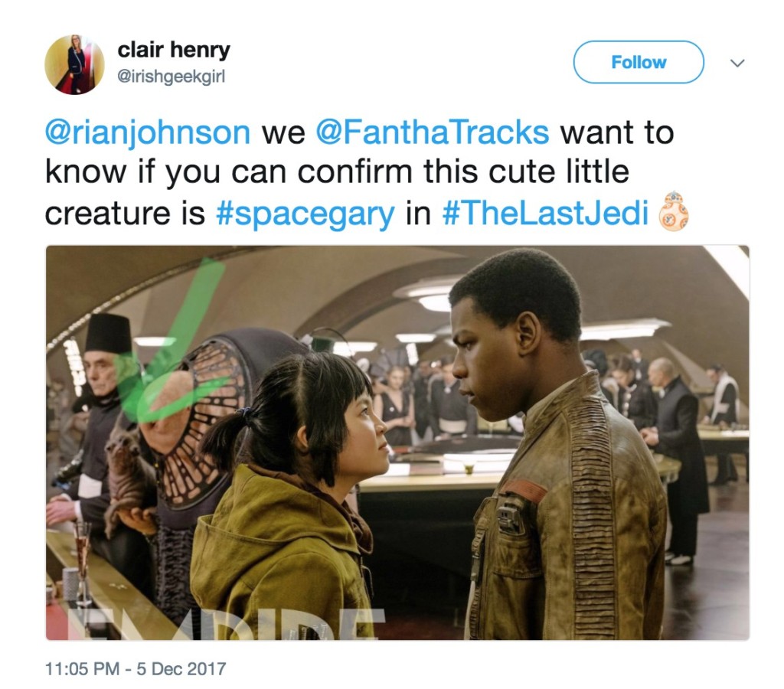This screenshot has height=689, width=784.
Task: Select the #TheLastJedi hashtag
Action: 545,213
